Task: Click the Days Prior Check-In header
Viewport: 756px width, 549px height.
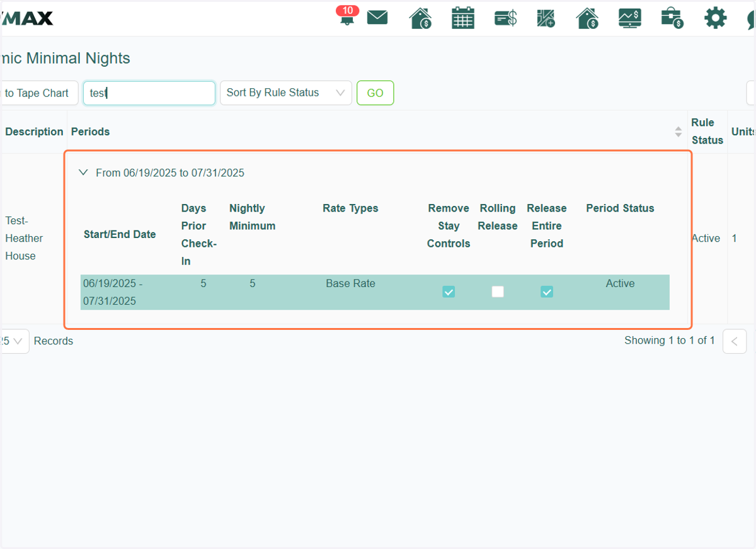Action: click(x=199, y=234)
